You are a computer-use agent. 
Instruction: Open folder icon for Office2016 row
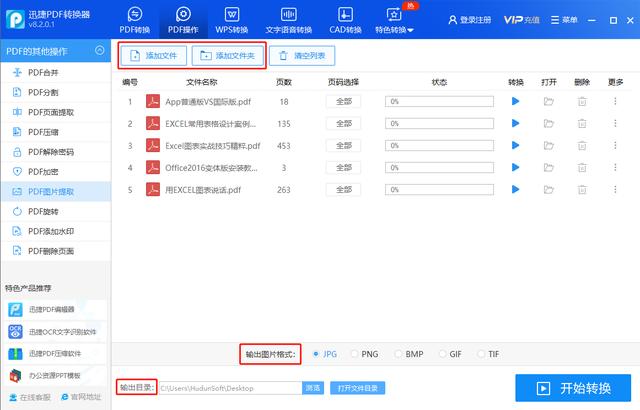549,167
